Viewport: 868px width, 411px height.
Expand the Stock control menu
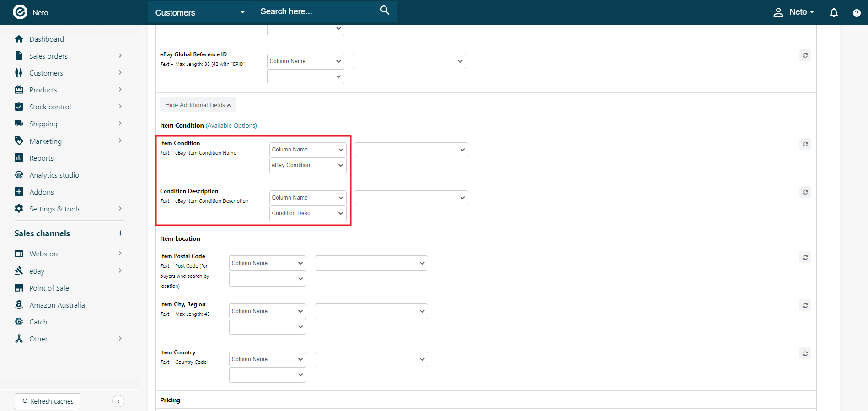(120, 107)
